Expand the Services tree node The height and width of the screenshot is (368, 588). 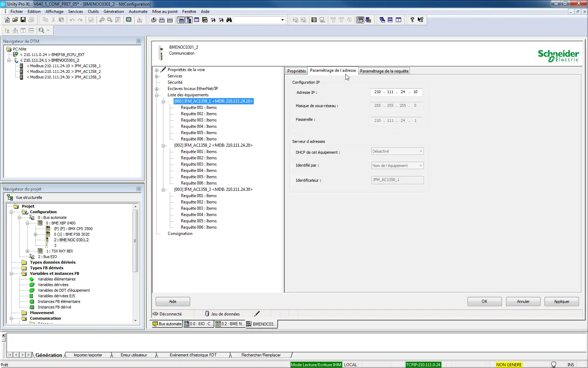157,76
